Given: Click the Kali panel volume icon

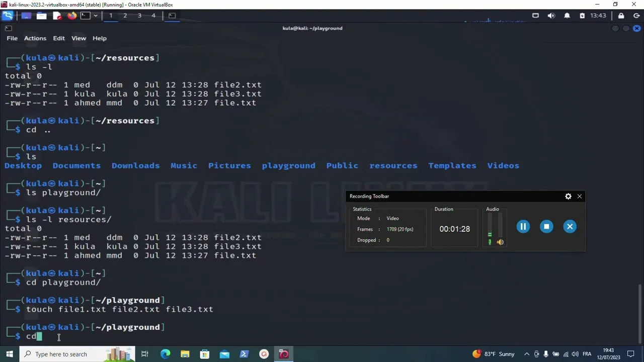Looking at the screenshot, I should (551, 16).
